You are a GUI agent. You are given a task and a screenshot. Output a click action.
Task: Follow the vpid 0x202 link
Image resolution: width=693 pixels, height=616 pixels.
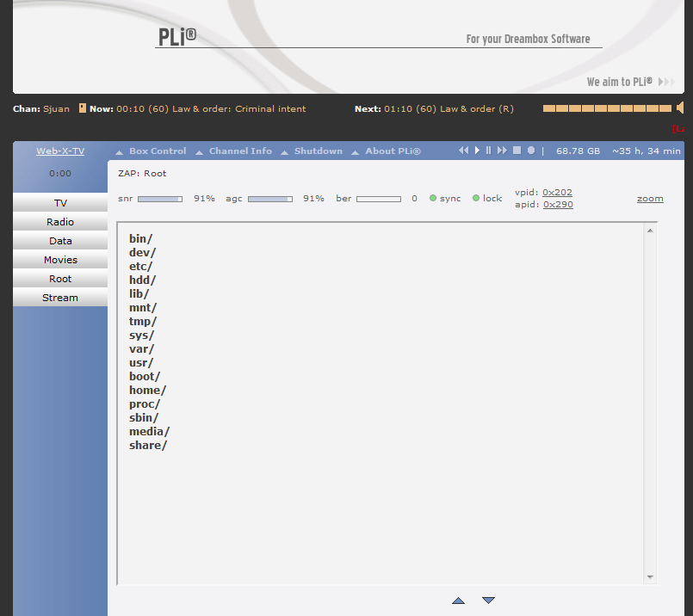(x=557, y=192)
